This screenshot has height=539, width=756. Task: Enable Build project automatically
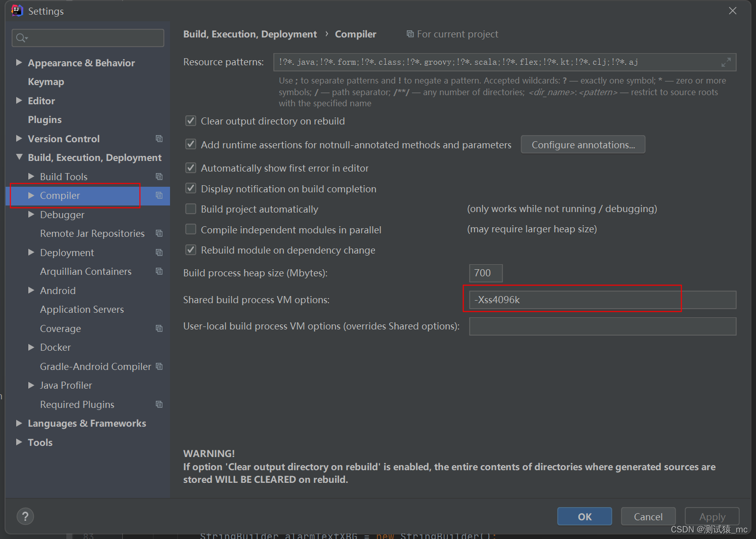[191, 209]
